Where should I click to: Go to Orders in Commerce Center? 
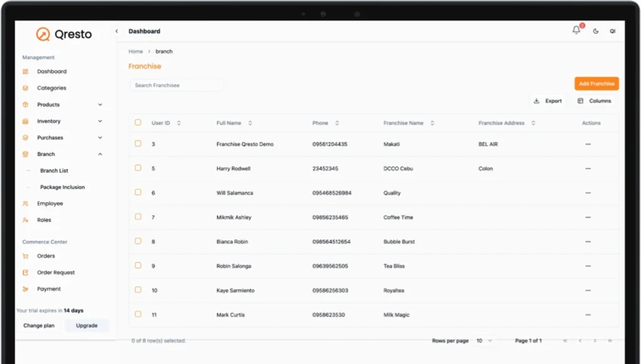[46, 256]
